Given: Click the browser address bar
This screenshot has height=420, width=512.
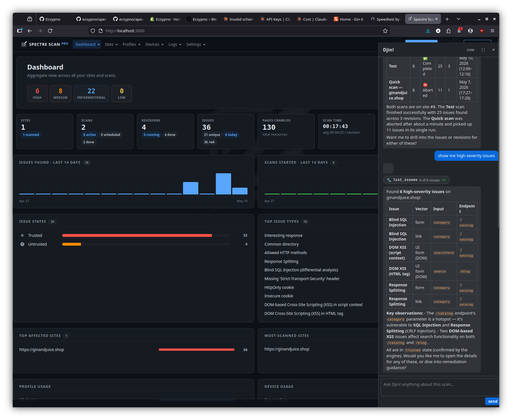Looking at the screenshot, I should pyautogui.click(x=238, y=31).
